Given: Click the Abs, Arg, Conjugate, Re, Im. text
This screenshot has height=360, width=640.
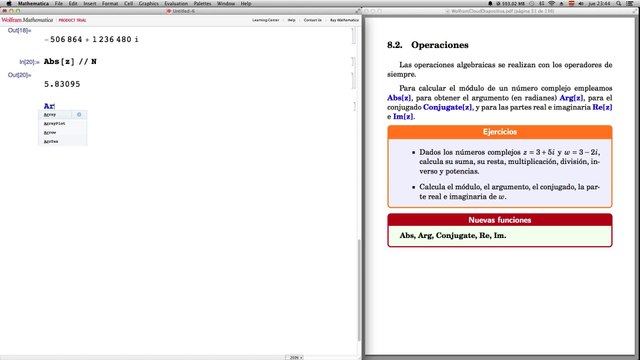Looking at the screenshot, I should [x=453, y=236].
